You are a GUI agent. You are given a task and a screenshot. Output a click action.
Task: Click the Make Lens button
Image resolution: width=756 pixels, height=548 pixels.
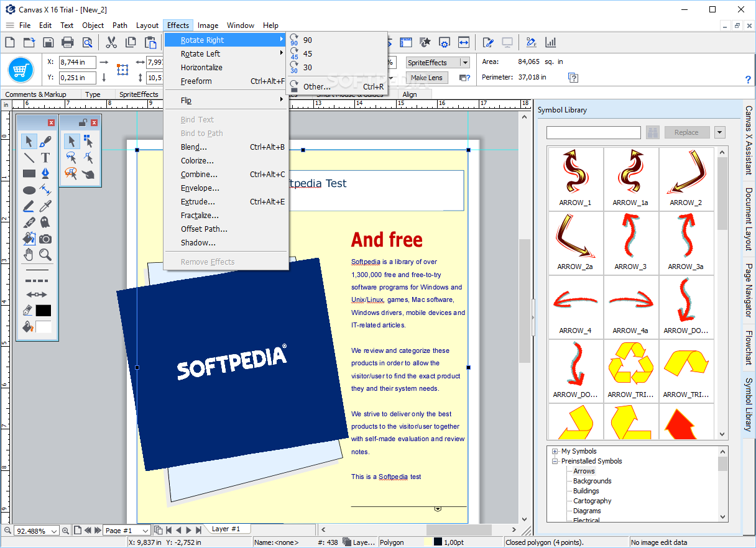[426, 78]
